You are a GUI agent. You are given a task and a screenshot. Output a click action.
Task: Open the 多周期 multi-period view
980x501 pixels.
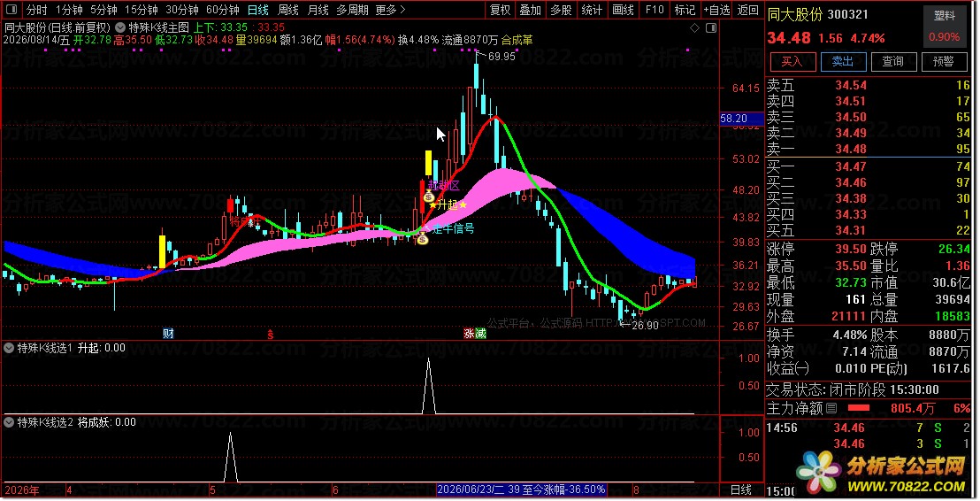352,10
